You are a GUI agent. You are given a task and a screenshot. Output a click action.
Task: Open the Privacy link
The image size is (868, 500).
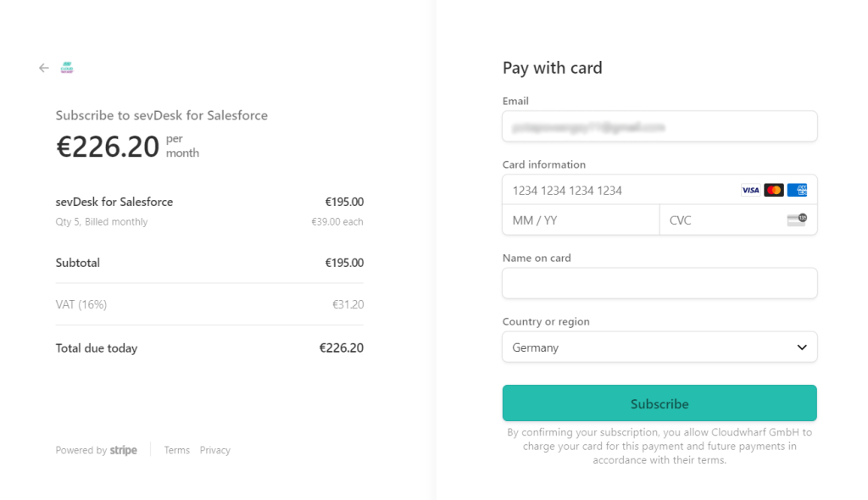[x=215, y=450]
